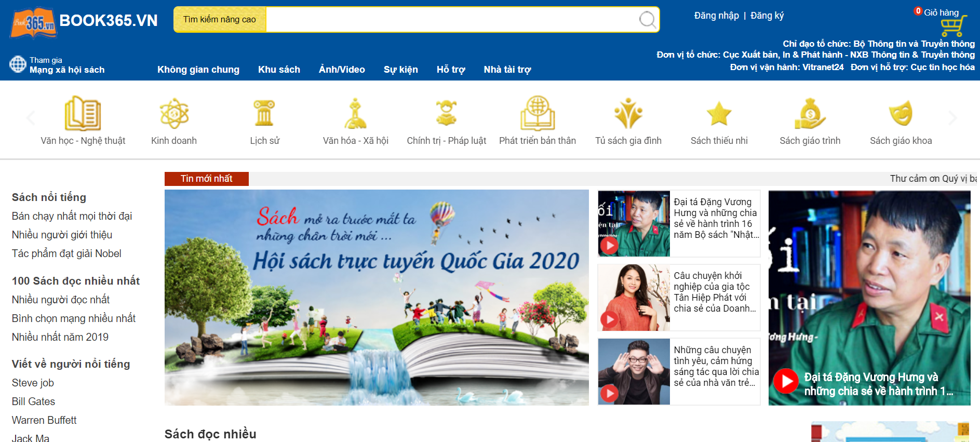980x442 pixels.
Task: Open the Kinh doanh atom icon
Action: pyautogui.click(x=174, y=113)
